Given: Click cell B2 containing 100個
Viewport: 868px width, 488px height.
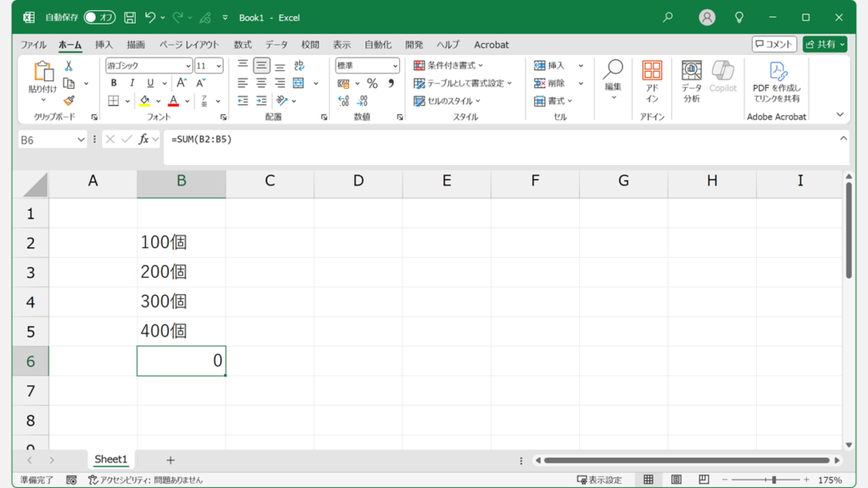Looking at the screenshot, I should [x=181, y=242].
